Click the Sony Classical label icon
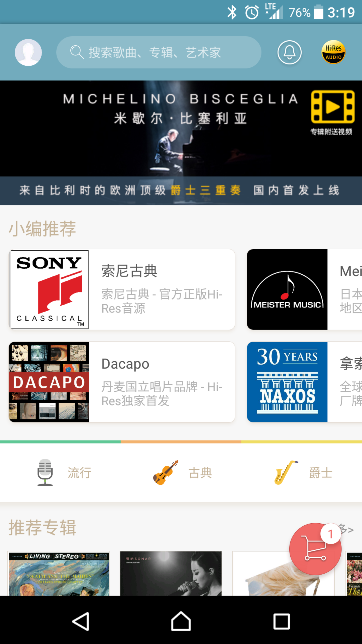 (49, 289)
